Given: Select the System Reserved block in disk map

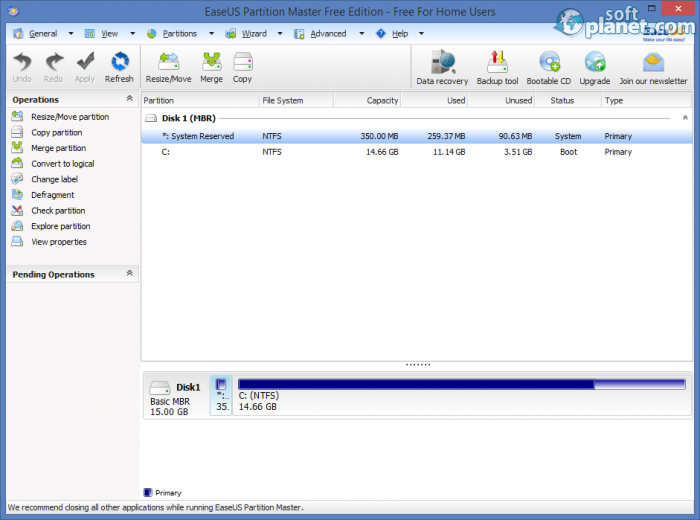Looking at the screenshot, I should coord(221,396).
